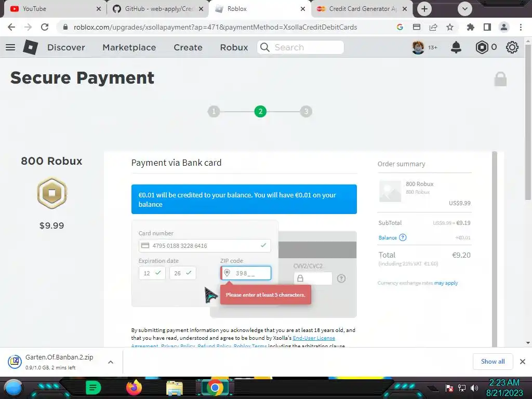Click the Balance link in order summary
Image resolution: width=532 pixels, height=399 pixels.
[388, 237]
